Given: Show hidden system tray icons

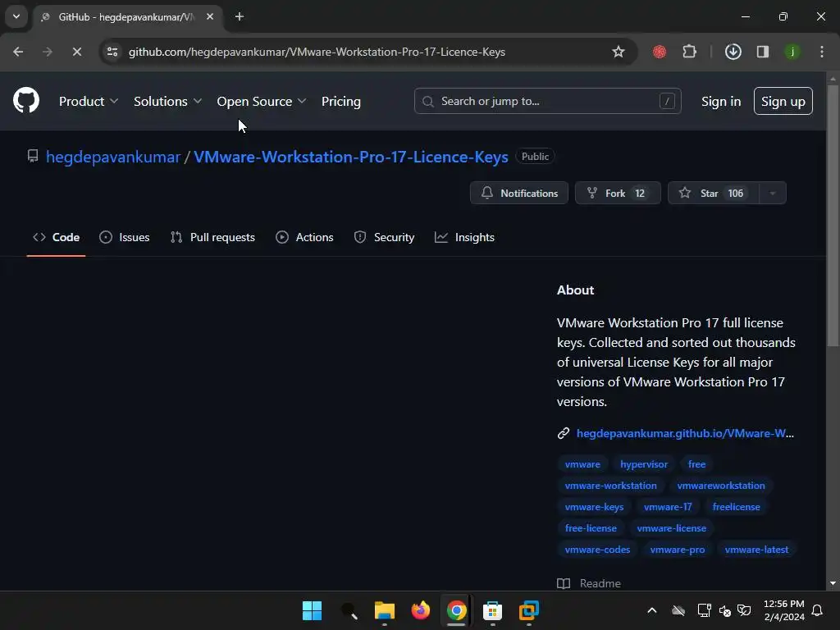Looking at the screenshot, I should pyautogui.click(x=652, y=610).
